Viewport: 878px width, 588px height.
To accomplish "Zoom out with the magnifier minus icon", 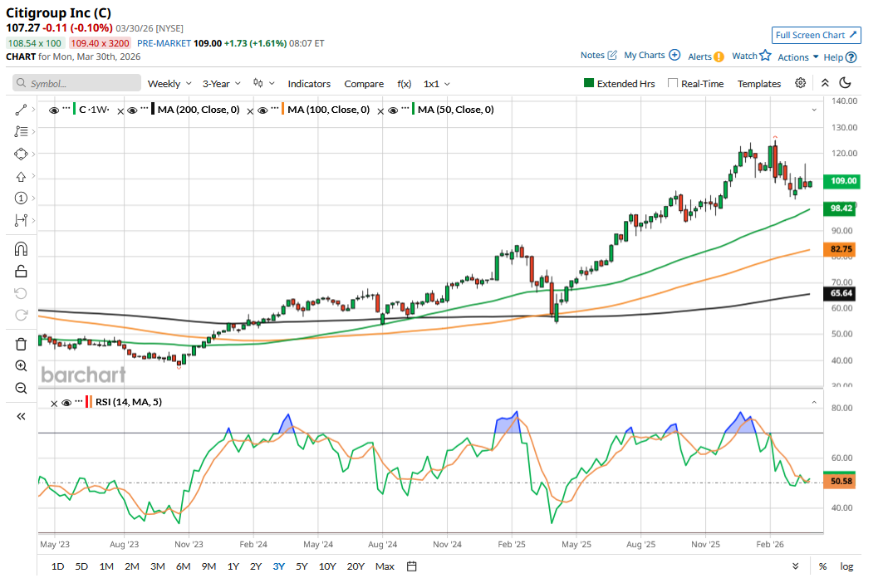I will click(x=21, y=388).
